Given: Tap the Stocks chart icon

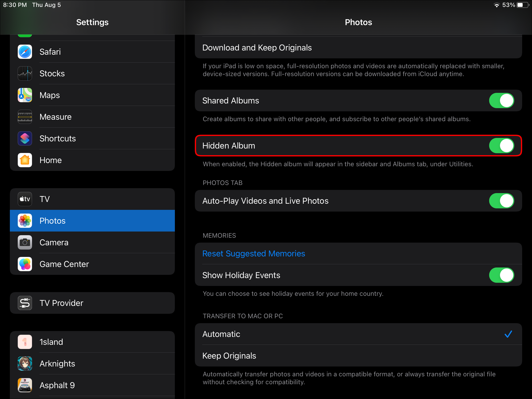Looking at the screenshot, I should (x=25, y=73).
